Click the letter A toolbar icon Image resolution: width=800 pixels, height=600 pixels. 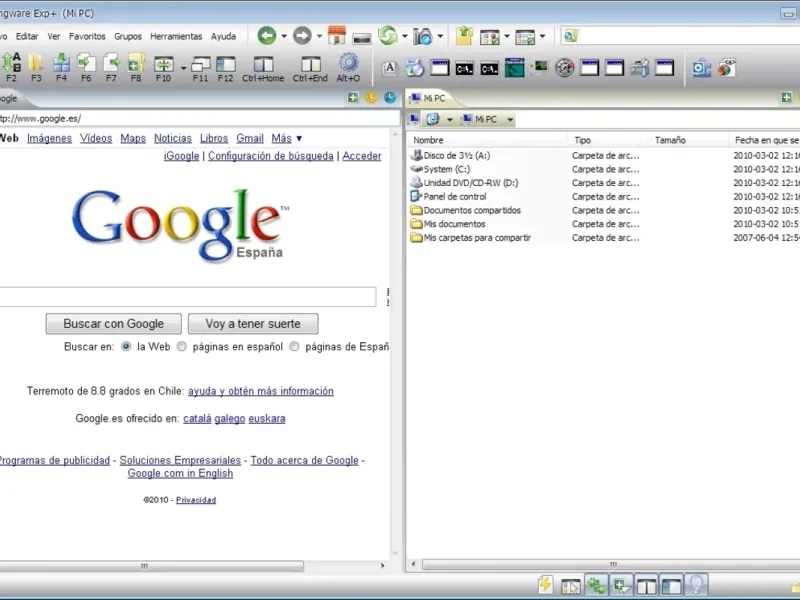pyautogui.click(x=390, y=68)
